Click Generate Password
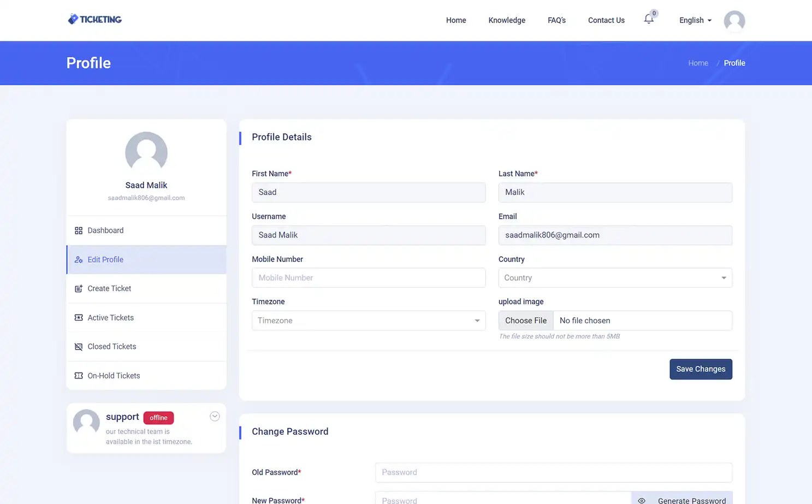The image size is (812, 504). point(691,500)
